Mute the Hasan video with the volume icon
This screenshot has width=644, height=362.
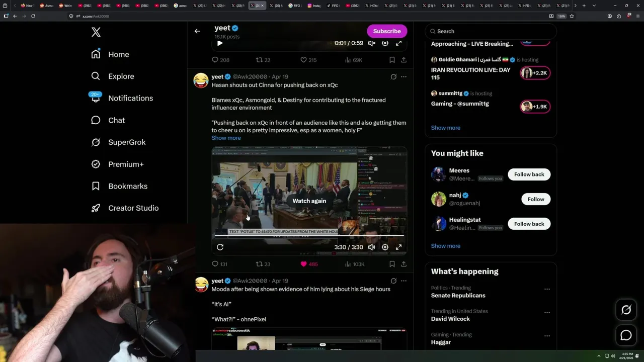pyautogui.click(x=371, y=247)
